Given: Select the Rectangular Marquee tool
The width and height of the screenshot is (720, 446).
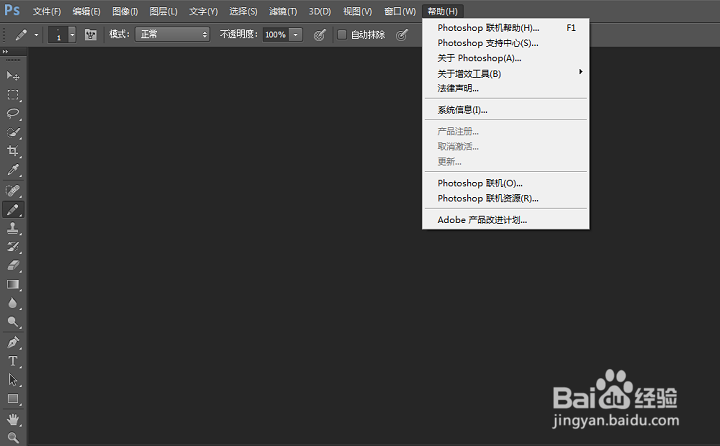Looking at the screenshot, I should 13,95.
